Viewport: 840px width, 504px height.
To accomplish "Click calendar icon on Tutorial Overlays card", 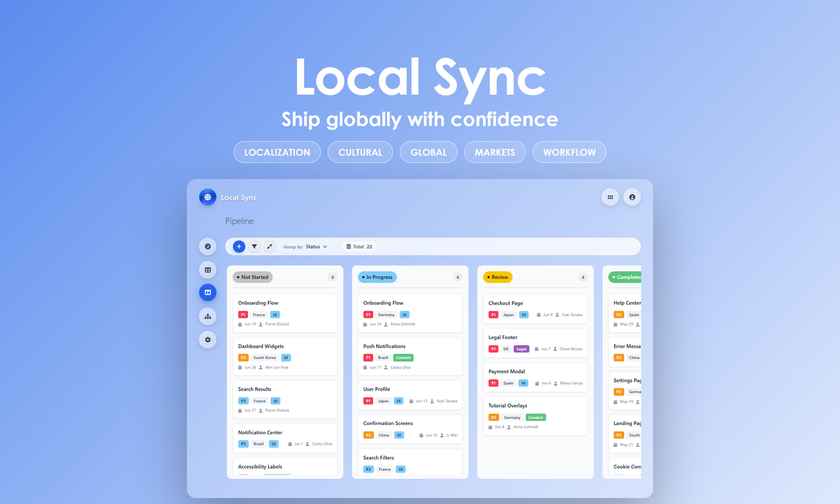I will [491, 427].
